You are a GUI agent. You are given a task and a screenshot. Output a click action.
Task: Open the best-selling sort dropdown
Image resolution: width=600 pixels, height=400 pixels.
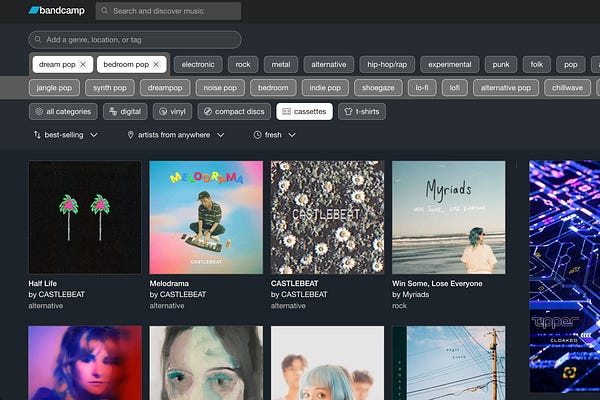click(x=66, y=135)
